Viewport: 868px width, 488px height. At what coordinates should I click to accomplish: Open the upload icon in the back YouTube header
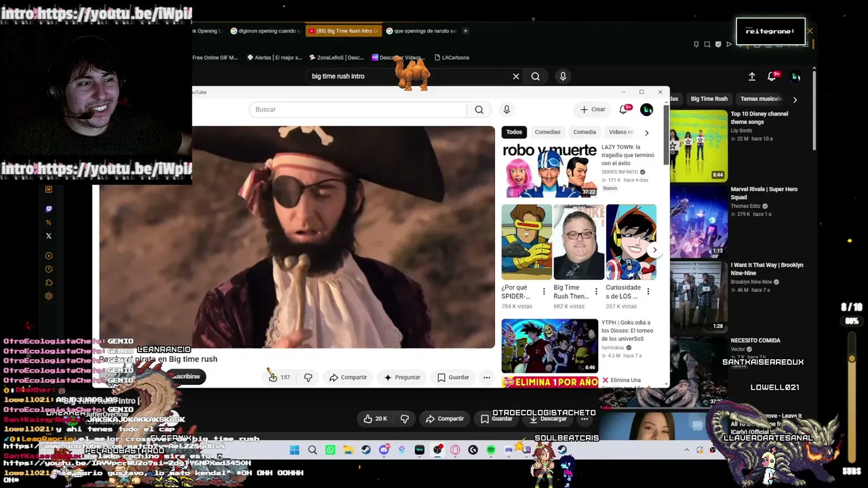(x=751, y=77)
